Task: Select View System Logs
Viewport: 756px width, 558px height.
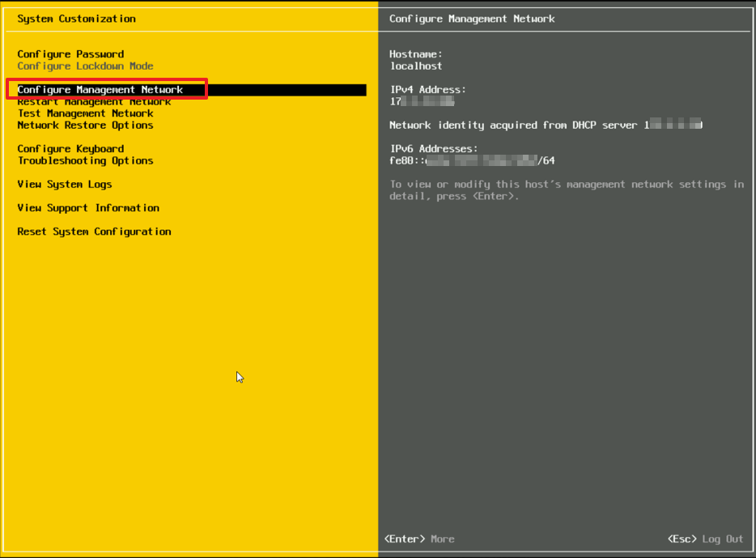Action: [65, 184]
